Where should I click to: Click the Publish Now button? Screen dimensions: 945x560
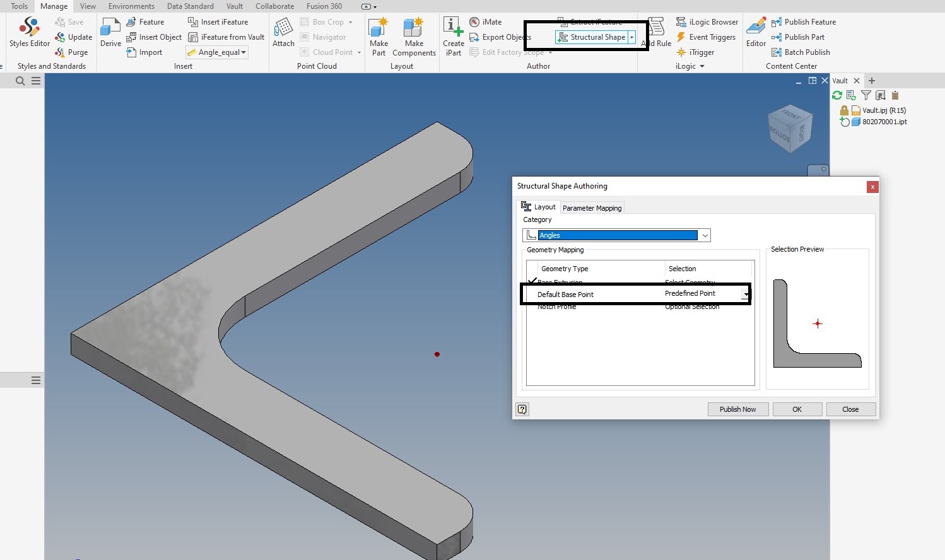pos(738,409)
